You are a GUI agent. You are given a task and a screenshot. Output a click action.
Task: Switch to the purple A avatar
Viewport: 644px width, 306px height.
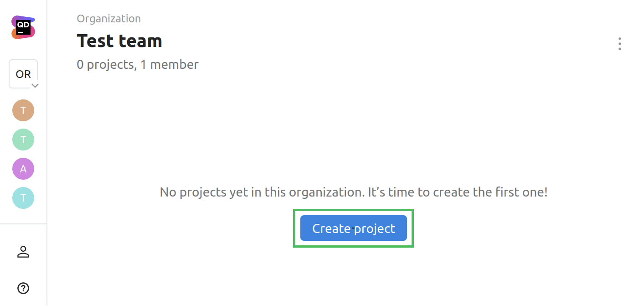click(x=23, y=169)
